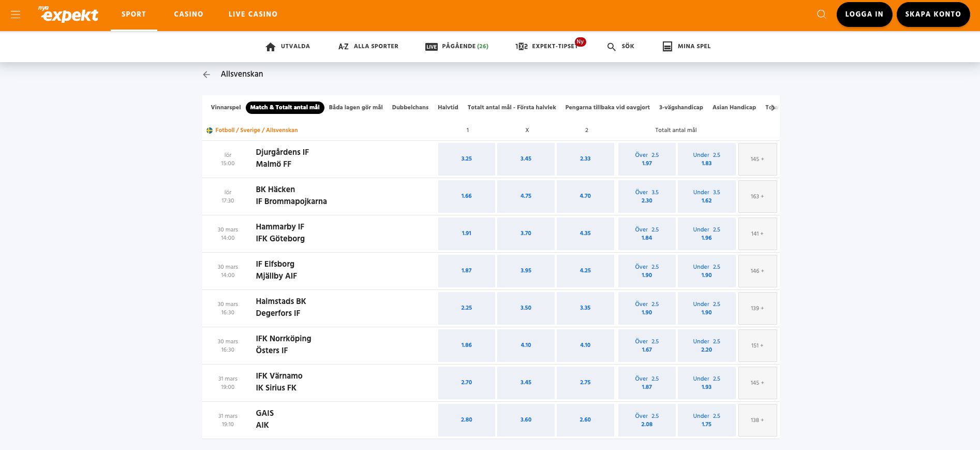
Task: Open the Djurgårdens IF vs Malmö FF match
Action: click(x=282, y=158)
